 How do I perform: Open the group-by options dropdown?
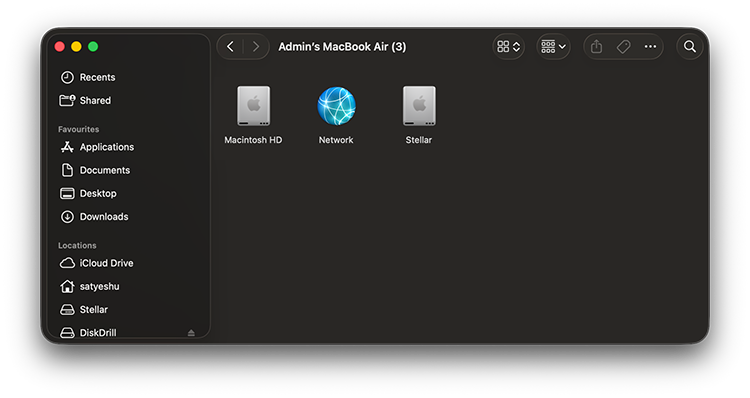(x=553, y=46)
